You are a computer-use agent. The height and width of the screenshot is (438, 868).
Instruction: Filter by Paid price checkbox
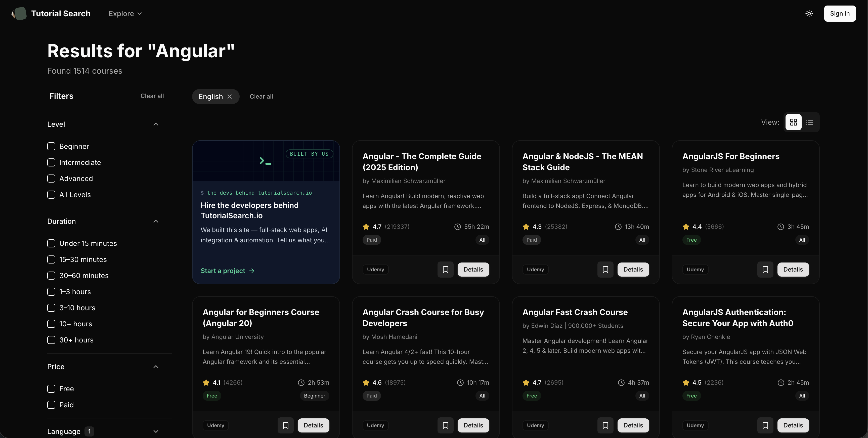51,405
